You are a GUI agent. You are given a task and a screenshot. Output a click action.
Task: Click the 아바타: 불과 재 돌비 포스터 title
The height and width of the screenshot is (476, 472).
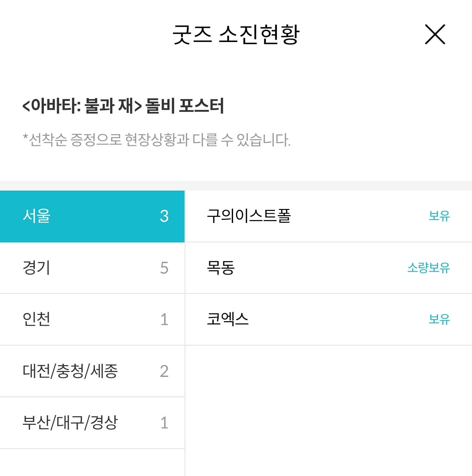(123, 106)
